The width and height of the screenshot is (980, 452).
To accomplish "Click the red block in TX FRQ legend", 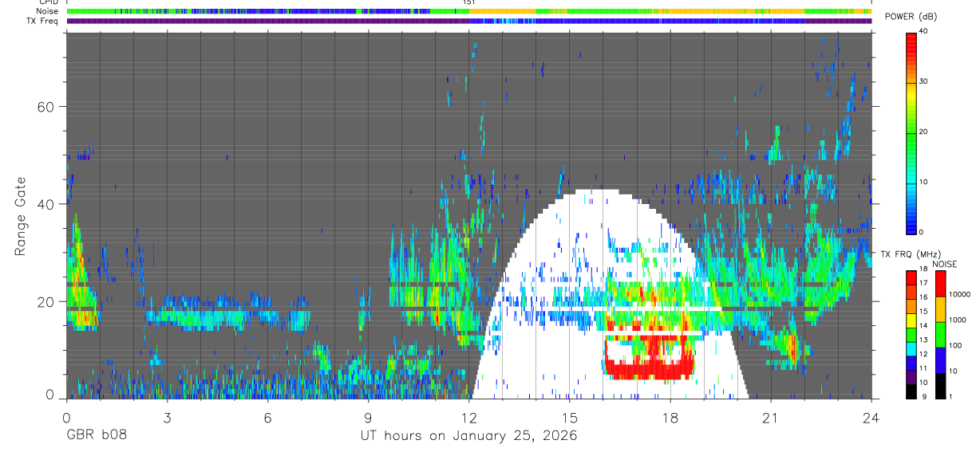I will pyautogui.click(x=911, y=278).
